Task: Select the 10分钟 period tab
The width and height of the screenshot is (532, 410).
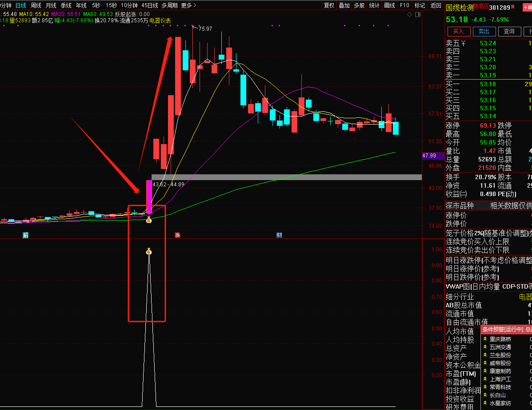Action: [129, 5]
